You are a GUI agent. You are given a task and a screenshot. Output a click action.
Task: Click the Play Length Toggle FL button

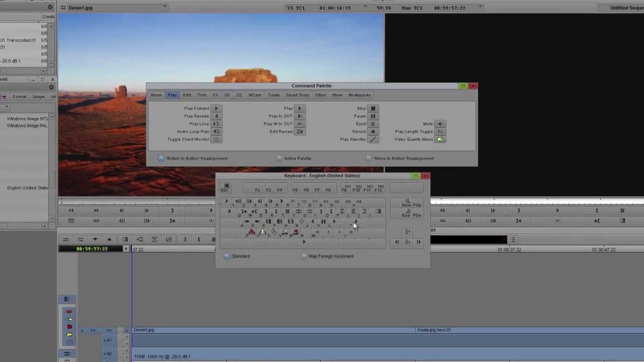click(x=440, y=132)
